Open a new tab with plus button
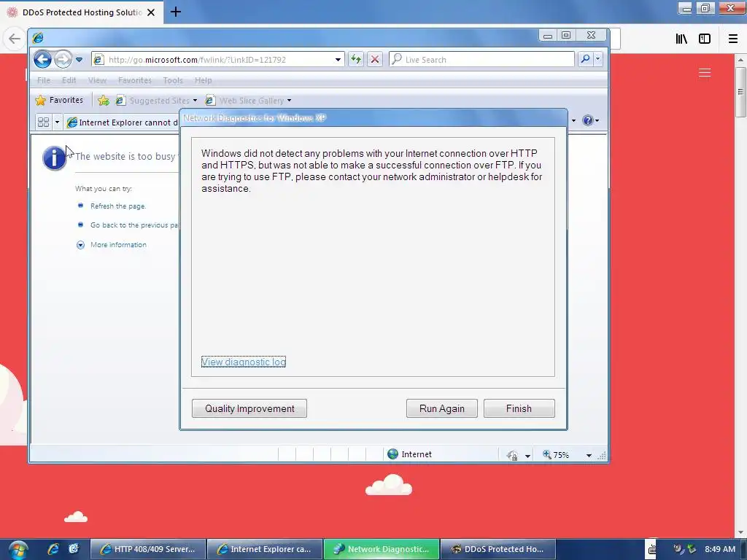 click(176, 12)
